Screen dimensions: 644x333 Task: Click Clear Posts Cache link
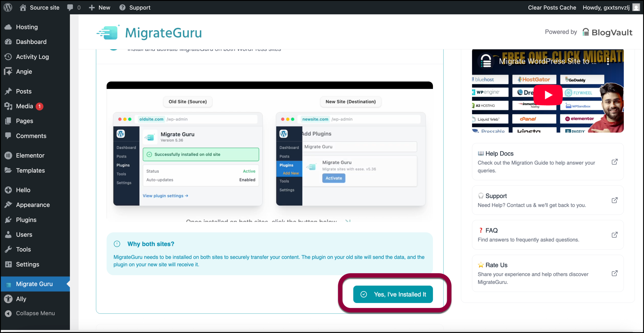(552, 8)
